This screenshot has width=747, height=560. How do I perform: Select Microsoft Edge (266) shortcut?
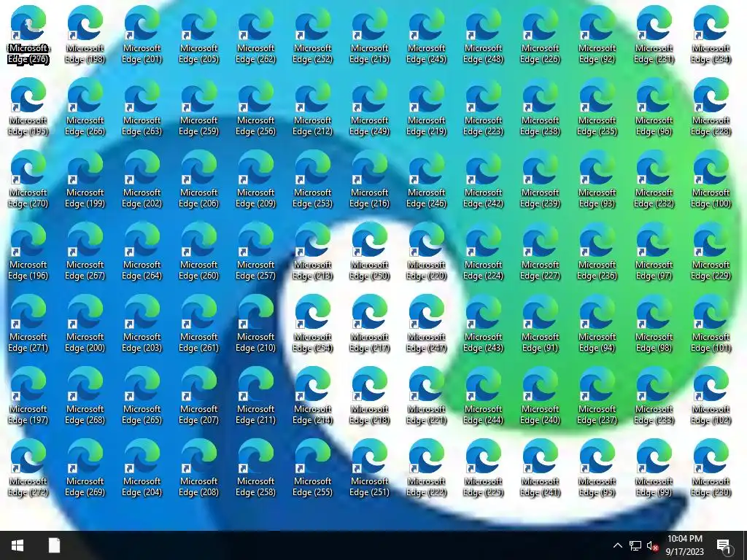point(85,106)
